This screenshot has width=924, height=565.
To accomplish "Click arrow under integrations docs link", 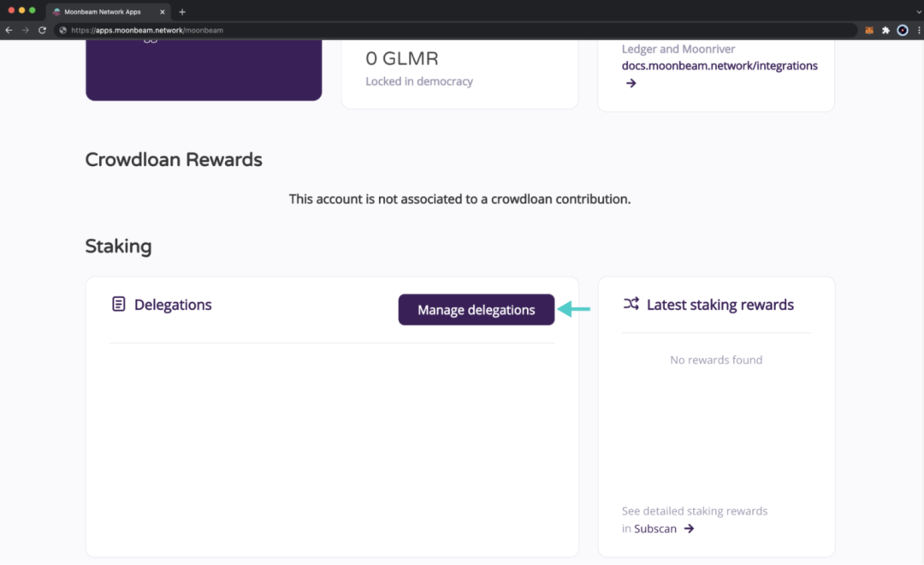I will point(631,83).
